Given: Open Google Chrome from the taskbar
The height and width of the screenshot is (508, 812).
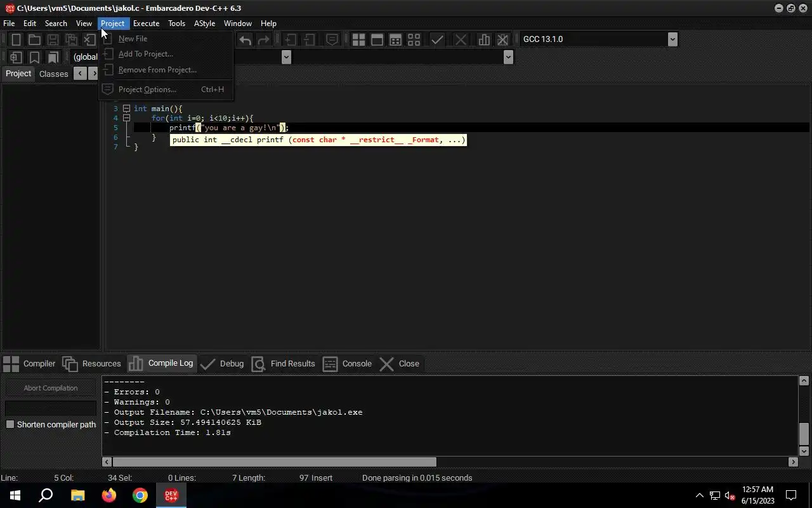Looking at the screenshot, I should click(x=140, y=495).
